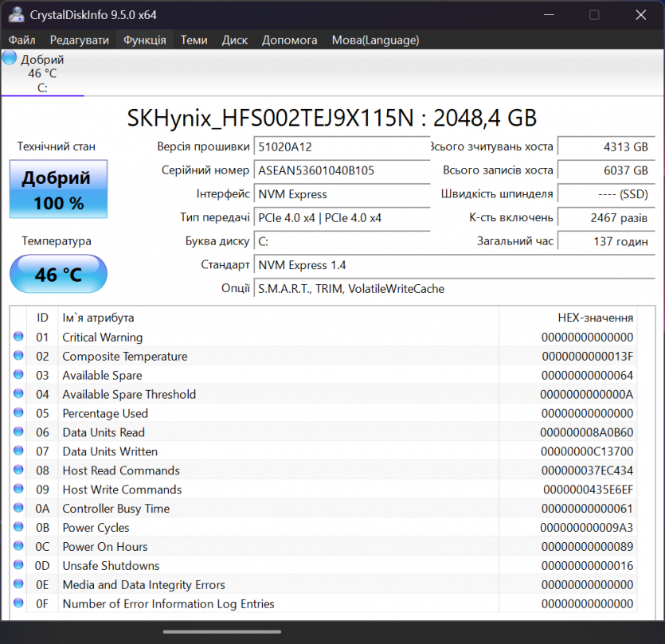Open the Теми menu
This screenshot has width=665, height=644.
[x=194, y=40]
